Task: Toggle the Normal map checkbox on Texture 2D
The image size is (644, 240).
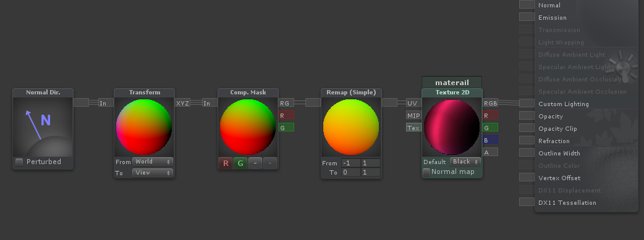Action: (x=426, y=172)
